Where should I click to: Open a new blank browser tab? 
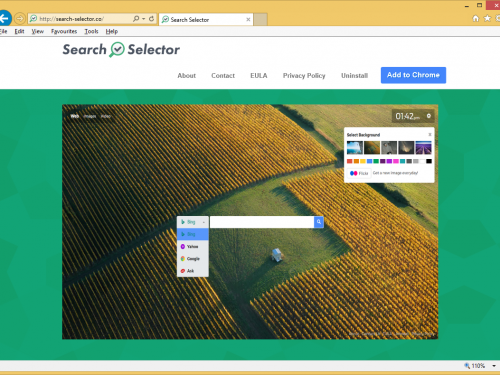[x=261, y=20]
